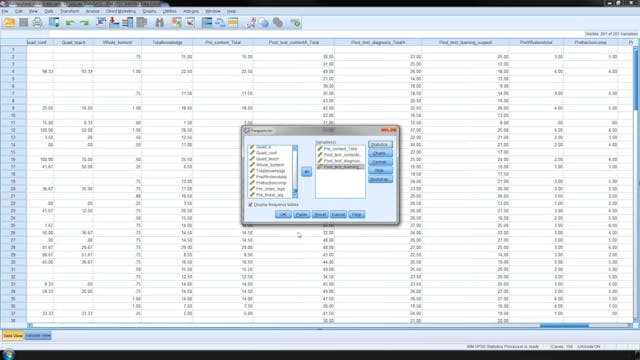This screenshot has height=360, width=640.
Task: Click the Select cases icon
Action: pos(233,23)
